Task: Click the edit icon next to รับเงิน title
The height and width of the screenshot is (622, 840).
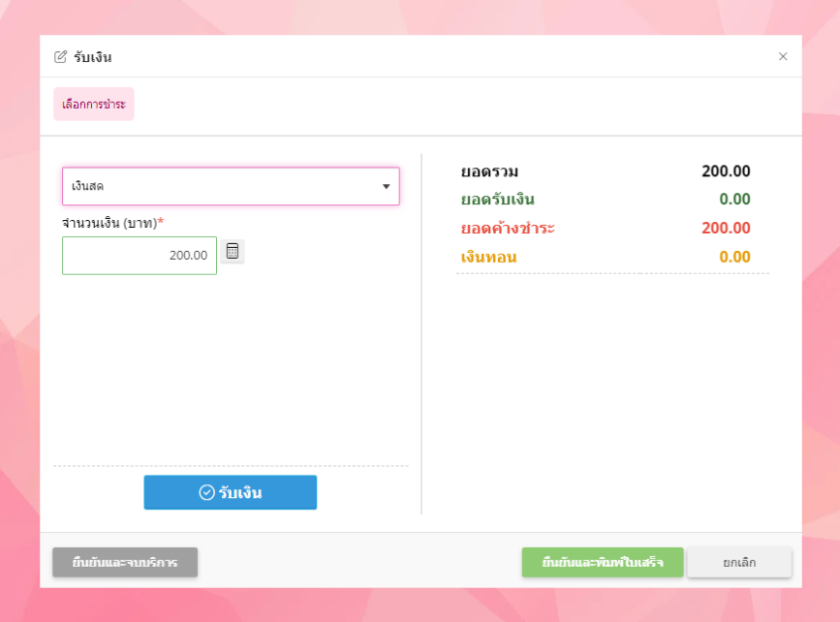Action: tap(60, 57)
